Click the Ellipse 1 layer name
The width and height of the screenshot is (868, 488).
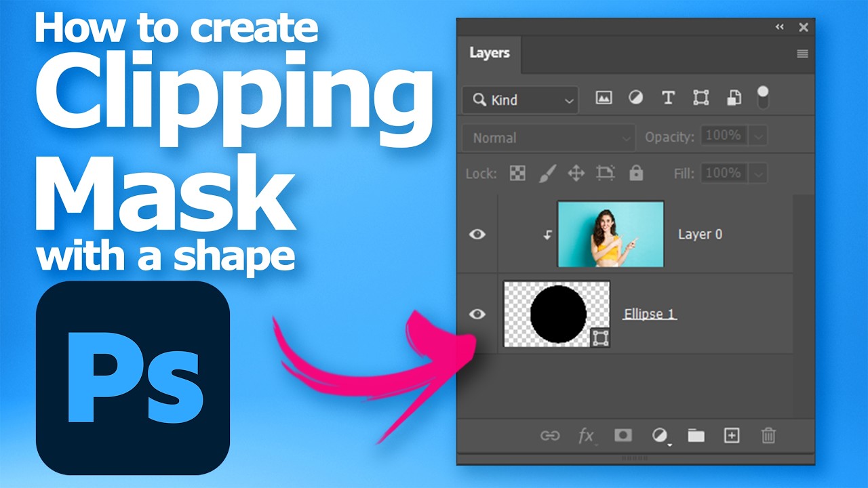coord(650,314)
